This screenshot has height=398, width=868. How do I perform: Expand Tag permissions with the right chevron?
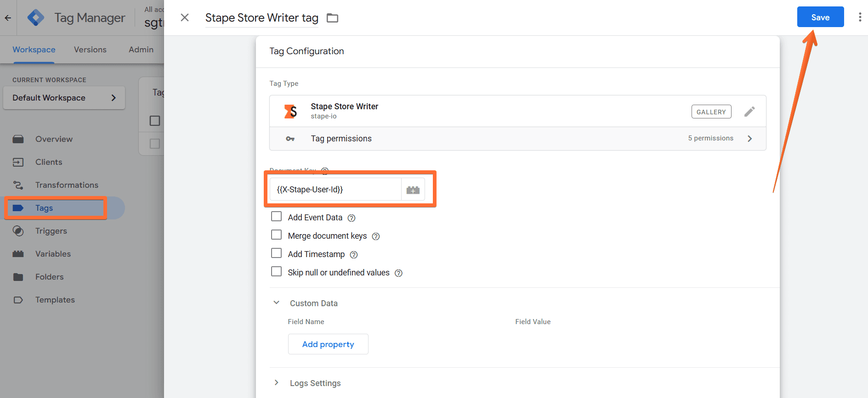pyautogui.click(x=750, y=139)
